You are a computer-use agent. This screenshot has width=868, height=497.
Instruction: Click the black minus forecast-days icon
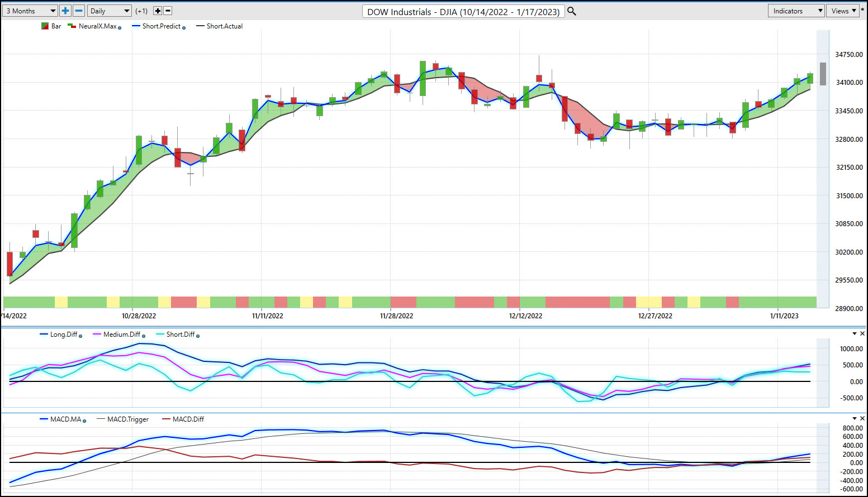point(168,11)
